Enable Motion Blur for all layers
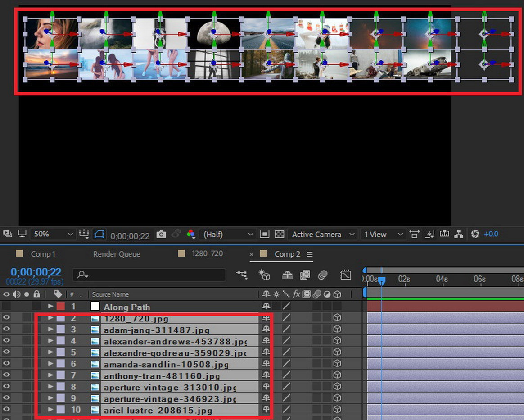Viewport: 524px width, 420px height. tap(322, 275)
